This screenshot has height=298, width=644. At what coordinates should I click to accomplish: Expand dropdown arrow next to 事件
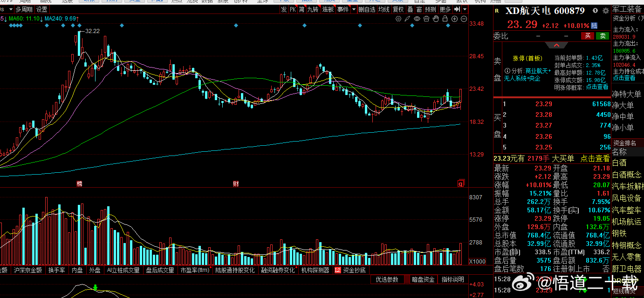[x=354, y=9]
